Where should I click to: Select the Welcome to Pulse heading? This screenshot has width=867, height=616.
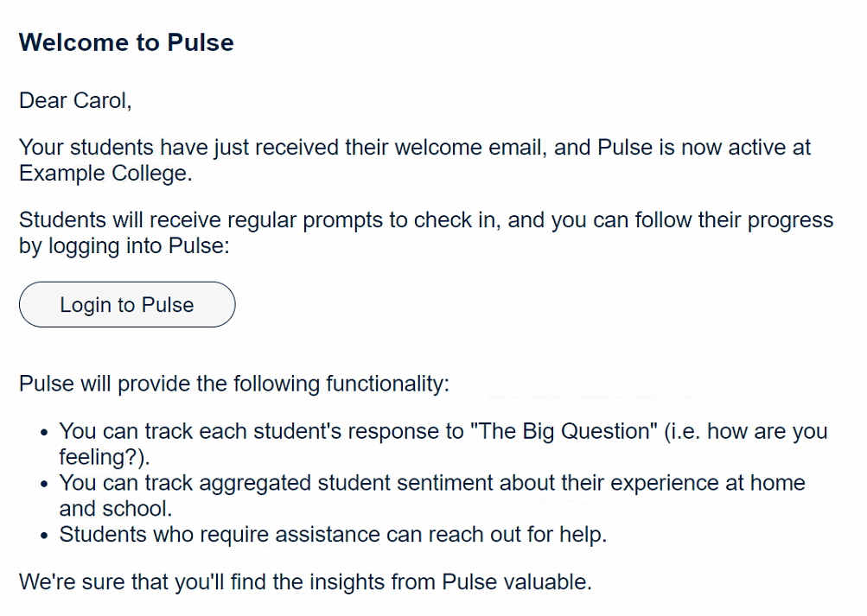click(126, 42)
